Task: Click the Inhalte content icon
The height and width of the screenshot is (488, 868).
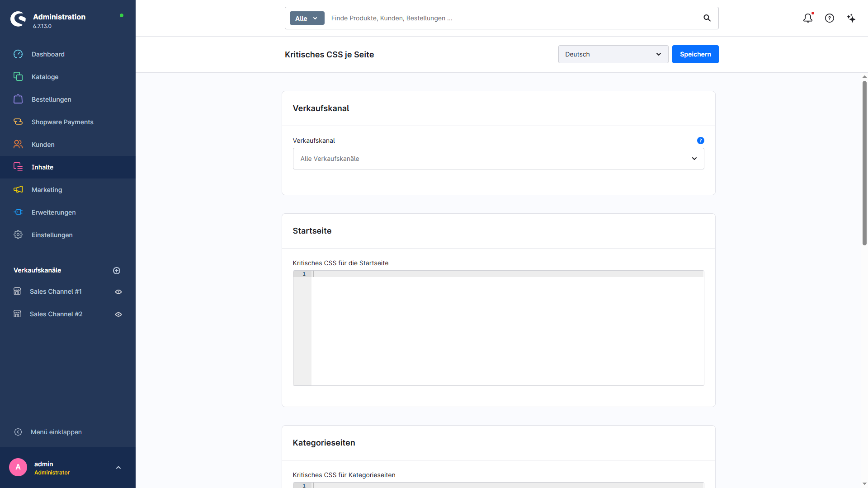Action: coord(18,167)
